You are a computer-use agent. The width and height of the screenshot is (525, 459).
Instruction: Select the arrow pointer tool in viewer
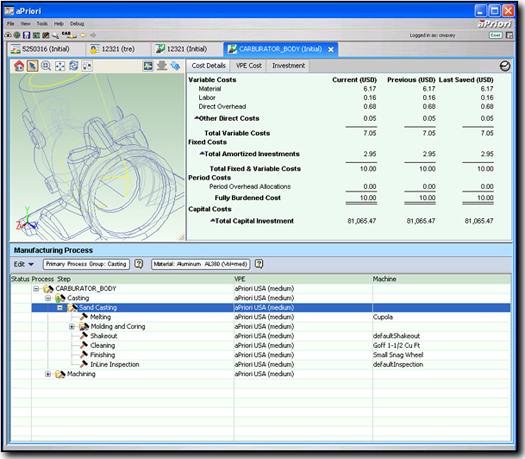click(x=32, y=66)
